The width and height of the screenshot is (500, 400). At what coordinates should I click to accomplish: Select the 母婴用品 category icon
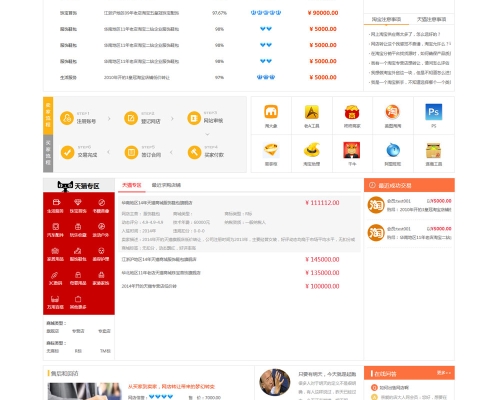78,278
